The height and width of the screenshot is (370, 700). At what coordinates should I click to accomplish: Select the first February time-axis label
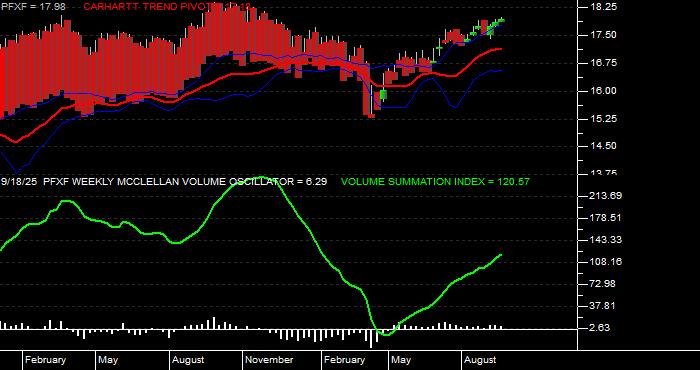[45, 360]
